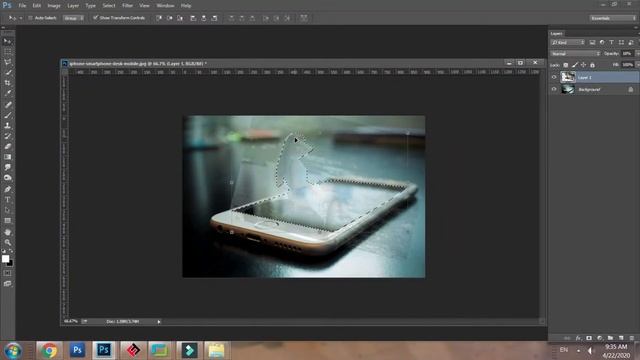Select the Healing Brush tool
The image size is (640, 360).
click(x=7, y=105)
